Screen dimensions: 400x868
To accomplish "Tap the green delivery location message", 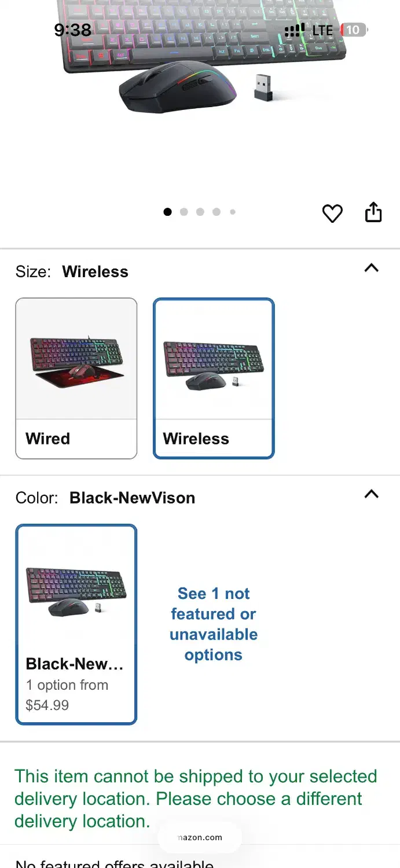I will click(x=196, y=799).
